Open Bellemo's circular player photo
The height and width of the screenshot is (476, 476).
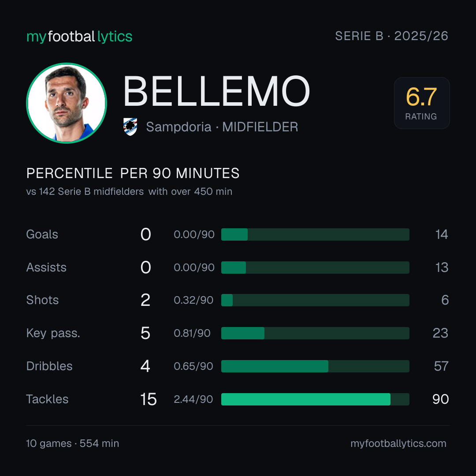(x=67, y=103)
